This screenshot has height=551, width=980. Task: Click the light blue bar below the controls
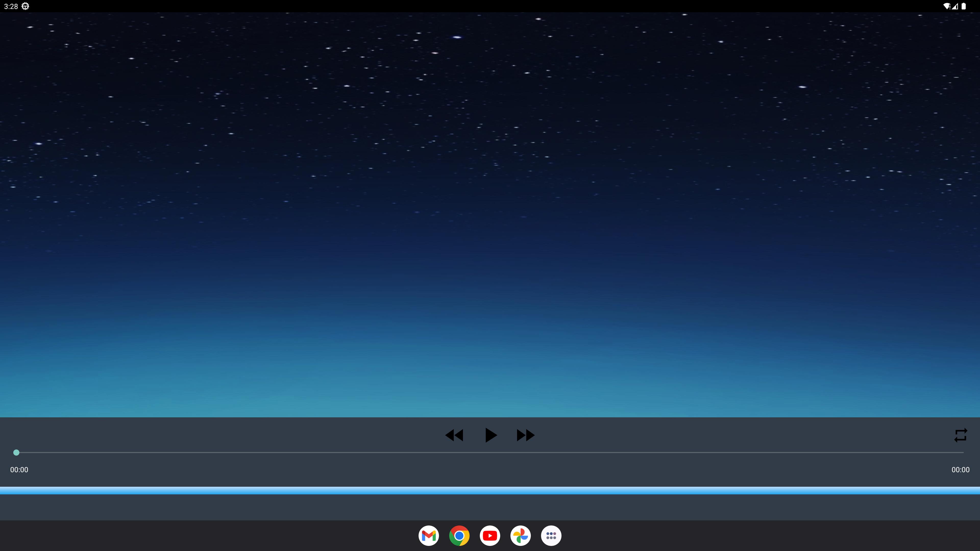(490, 491)
